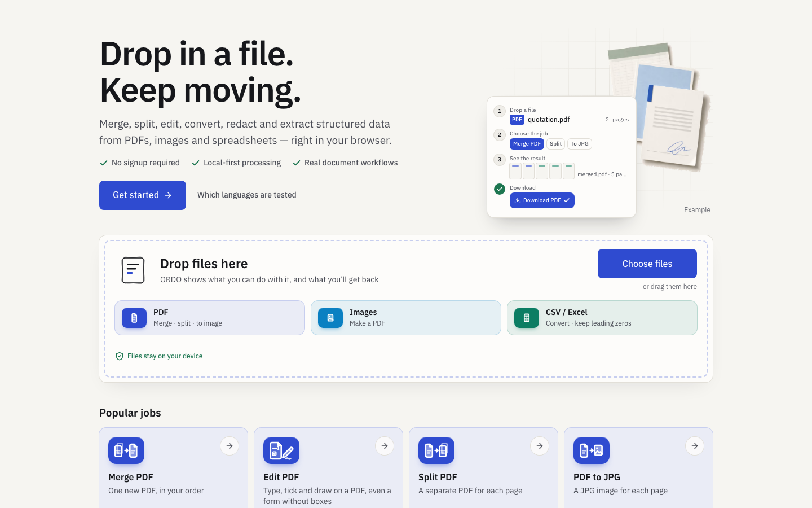Select Merge PDF chip in the example card
This screenshot has height=508, width=812.
pyautogui.click(x=527, y=144)
